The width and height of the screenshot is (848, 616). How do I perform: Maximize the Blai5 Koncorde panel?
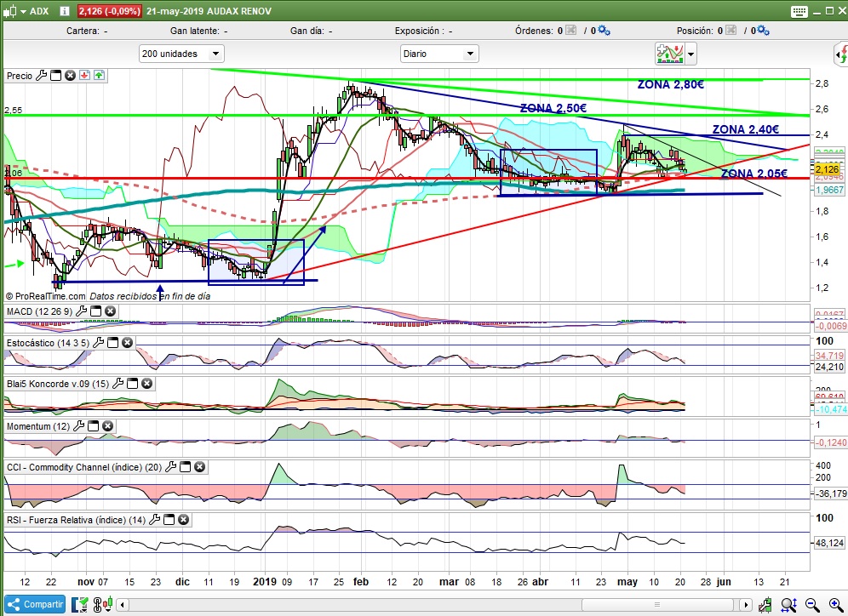click(x=132, y=384)
